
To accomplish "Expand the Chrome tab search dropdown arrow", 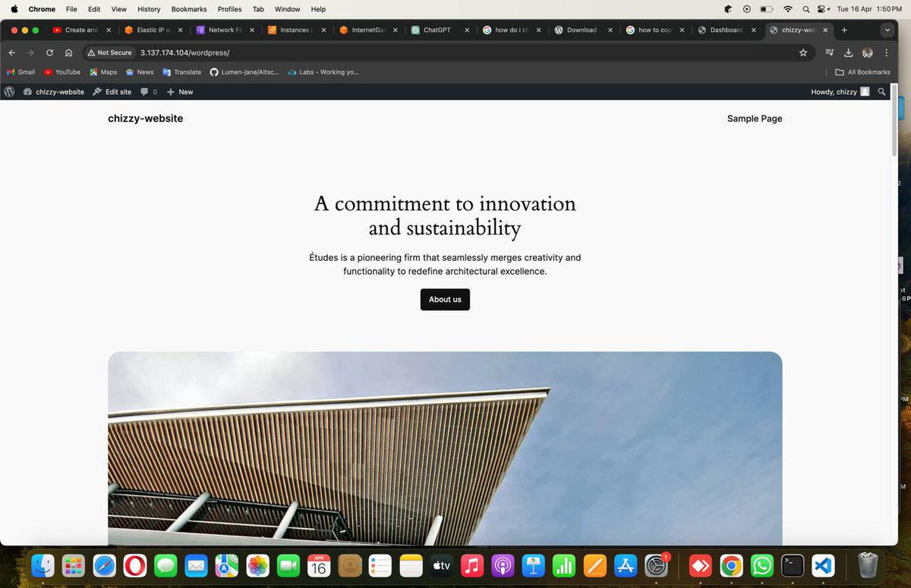I will click(x=887, y=30).
